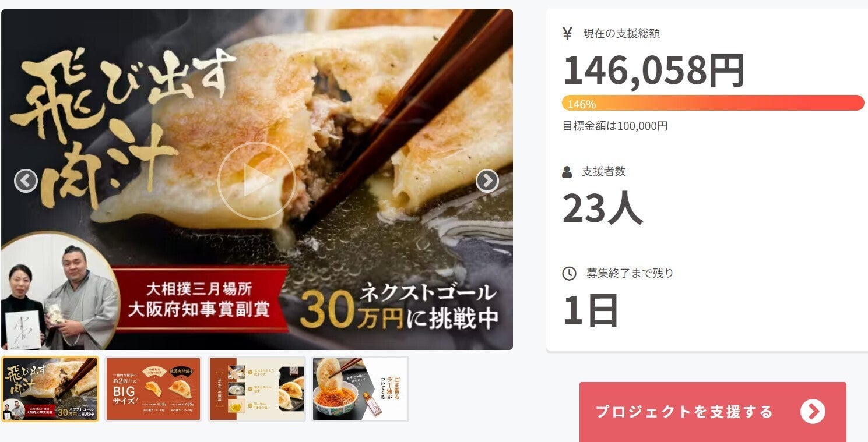This screenshot has width=868, height=442.
Task: Click the 146,058円 total amount
Action: point(653,70)
